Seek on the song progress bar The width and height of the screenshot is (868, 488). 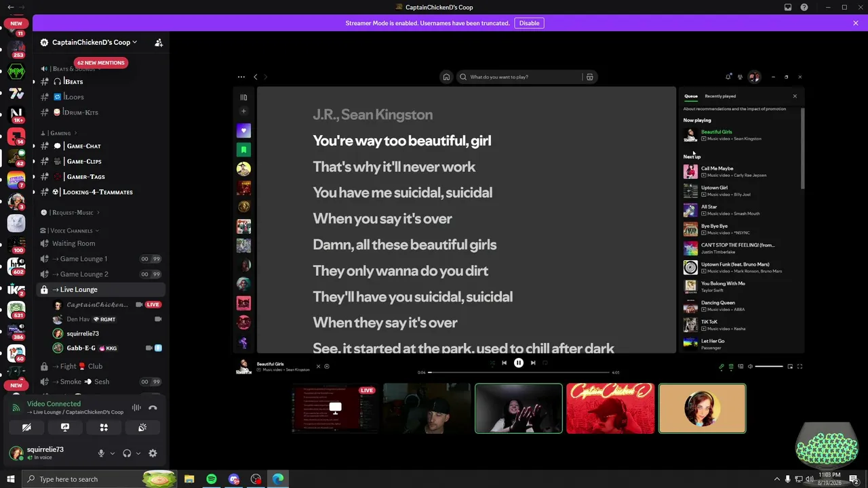tap(519, 372)
